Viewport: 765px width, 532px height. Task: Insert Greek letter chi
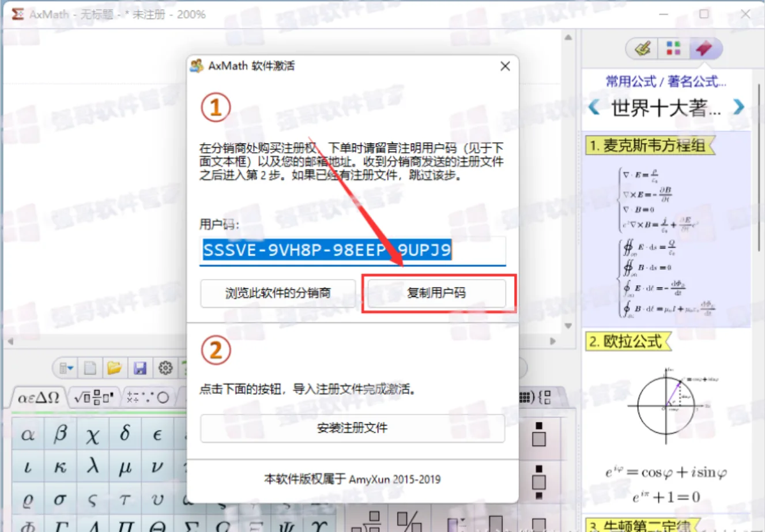[x=92, y=435]
